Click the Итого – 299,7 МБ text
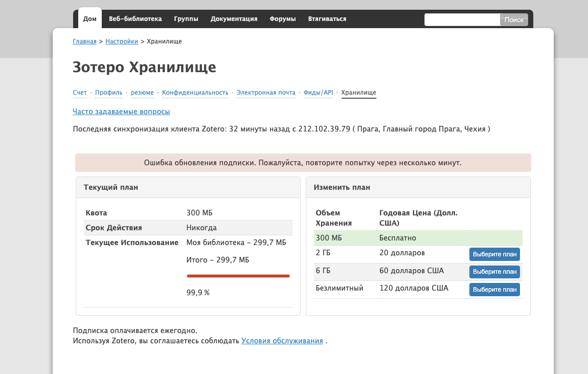The width and height of the screenshot is (588, 374). click(x=218, y=260)
